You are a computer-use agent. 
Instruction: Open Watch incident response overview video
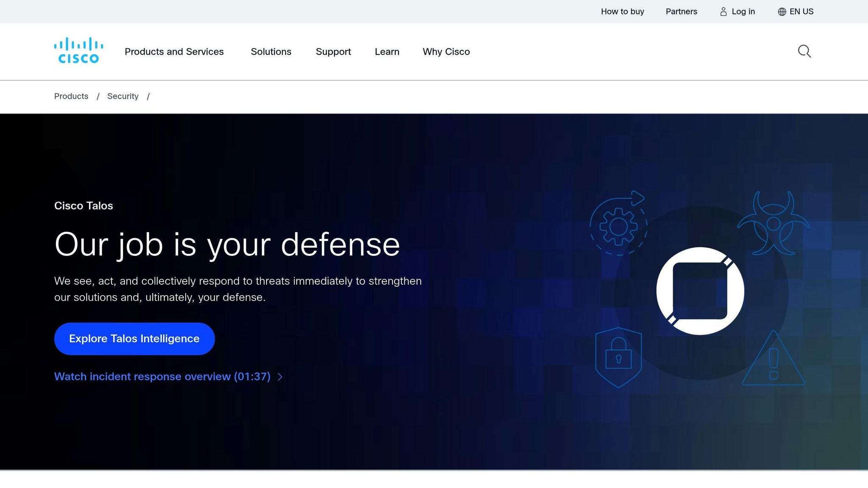click(162, 376)
